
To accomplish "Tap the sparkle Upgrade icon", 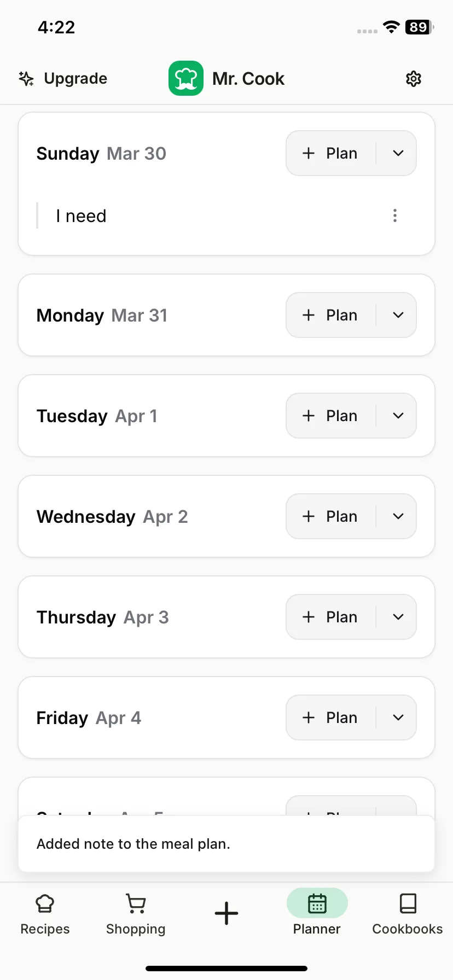I will tap(26, 79).
